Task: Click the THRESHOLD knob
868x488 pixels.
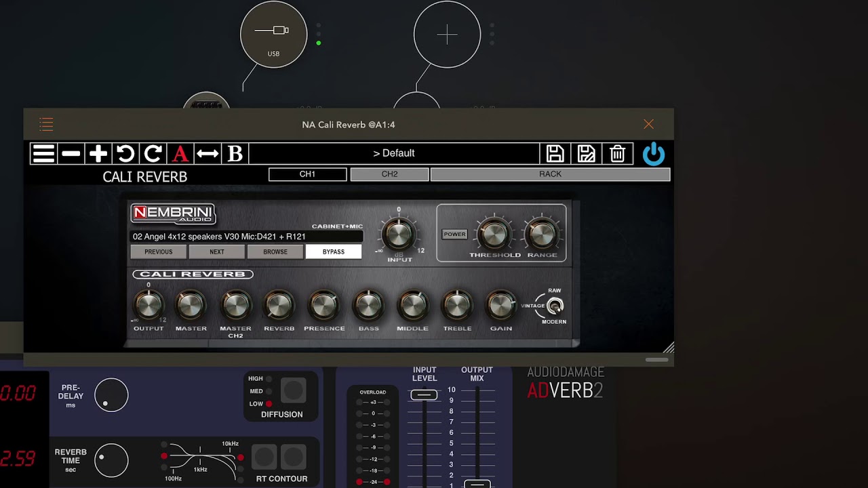Action: point(494,235)
